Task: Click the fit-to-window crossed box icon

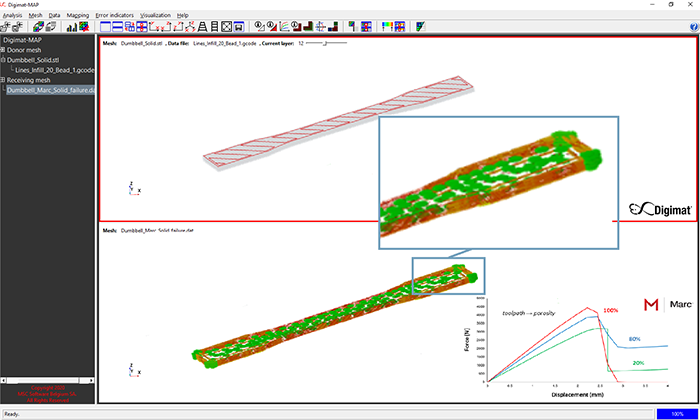Action: [x=228, y=26]
